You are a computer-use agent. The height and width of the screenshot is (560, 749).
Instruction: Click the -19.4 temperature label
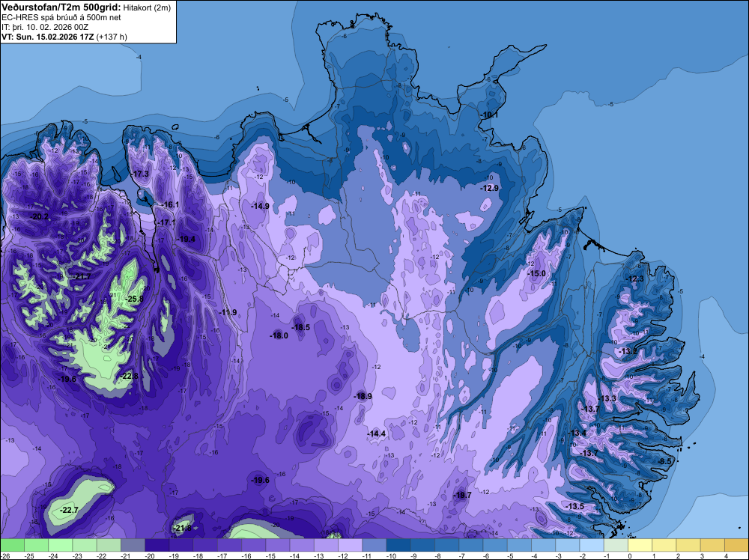(187, 239)
